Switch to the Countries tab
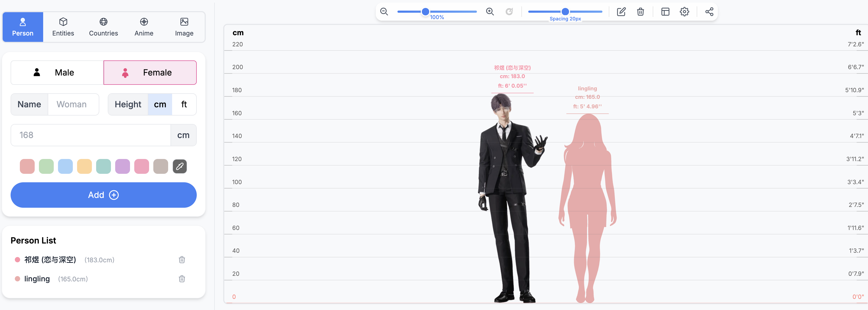Screen dimensions: 868x310 (x=104, y=27)
